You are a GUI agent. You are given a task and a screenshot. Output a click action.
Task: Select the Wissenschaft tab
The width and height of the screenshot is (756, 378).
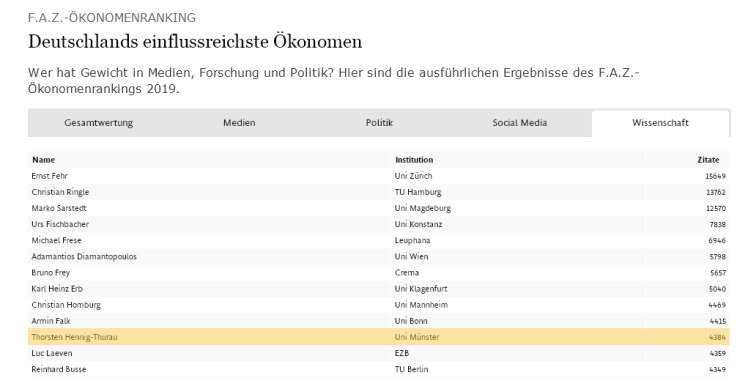coord(660,123)
